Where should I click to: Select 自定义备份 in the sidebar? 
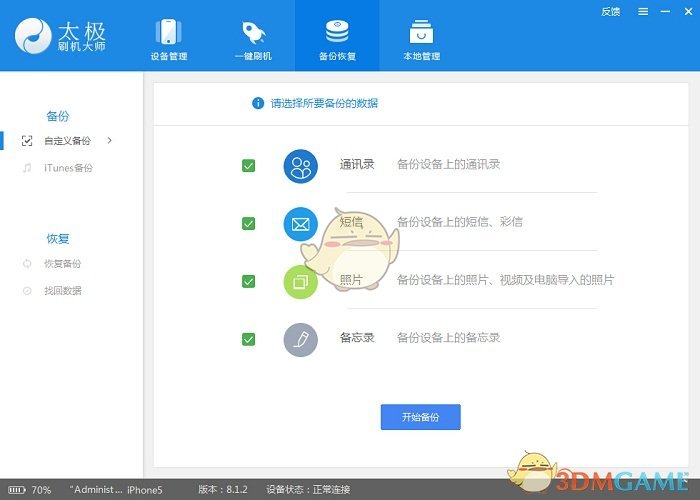coord(67,141)
